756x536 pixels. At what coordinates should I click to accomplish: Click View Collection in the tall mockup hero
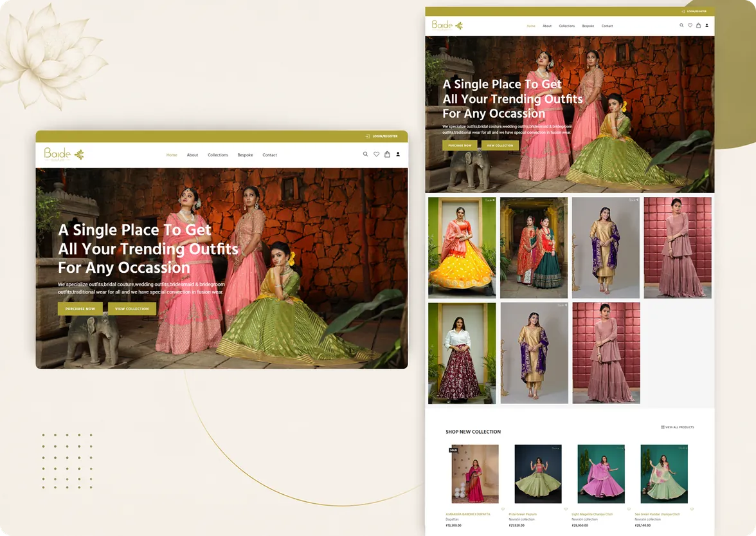(x=500, y=145)
